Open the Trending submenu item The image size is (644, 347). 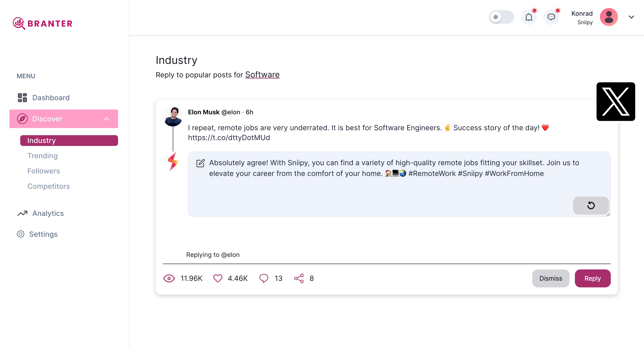pos(42,156)
